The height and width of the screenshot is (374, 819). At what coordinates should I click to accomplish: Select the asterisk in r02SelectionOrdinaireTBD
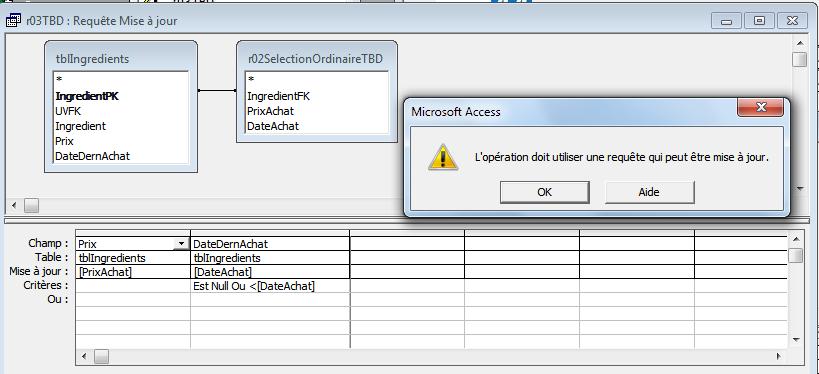[251, 80]
